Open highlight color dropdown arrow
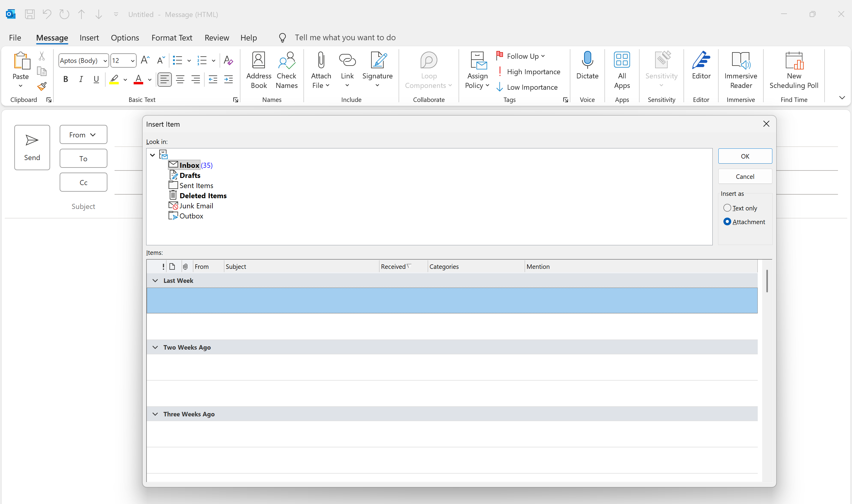This screenshot has height=504, width=852. click(x=125, y=80)
